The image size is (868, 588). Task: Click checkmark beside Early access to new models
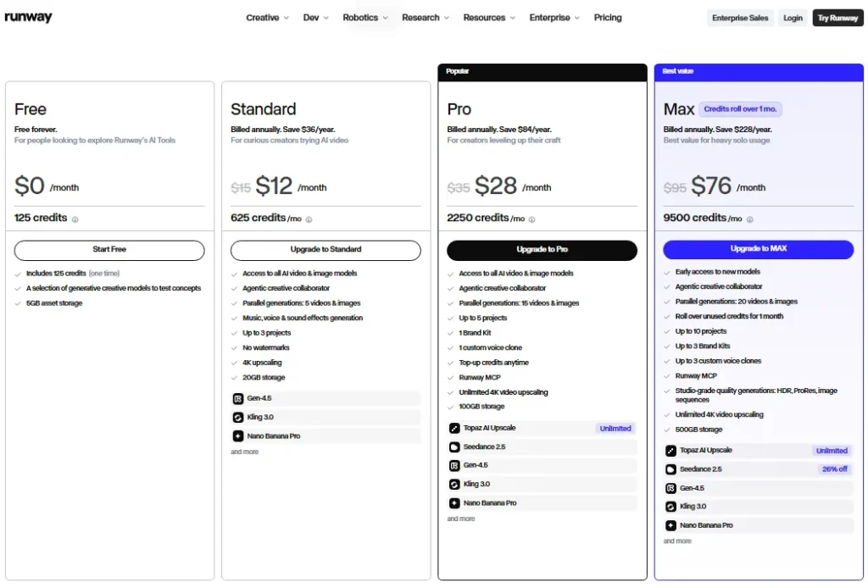[667, 272]
